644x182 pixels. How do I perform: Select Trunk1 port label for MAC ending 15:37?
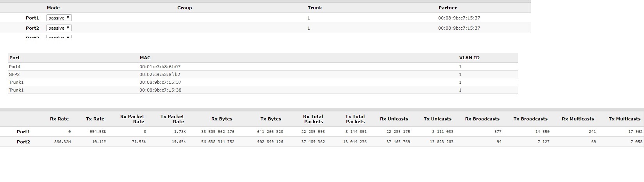pos(16,82)
